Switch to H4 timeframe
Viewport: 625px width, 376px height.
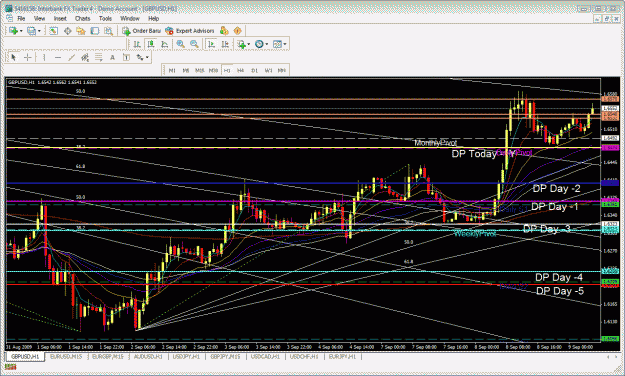pos(240,71)
